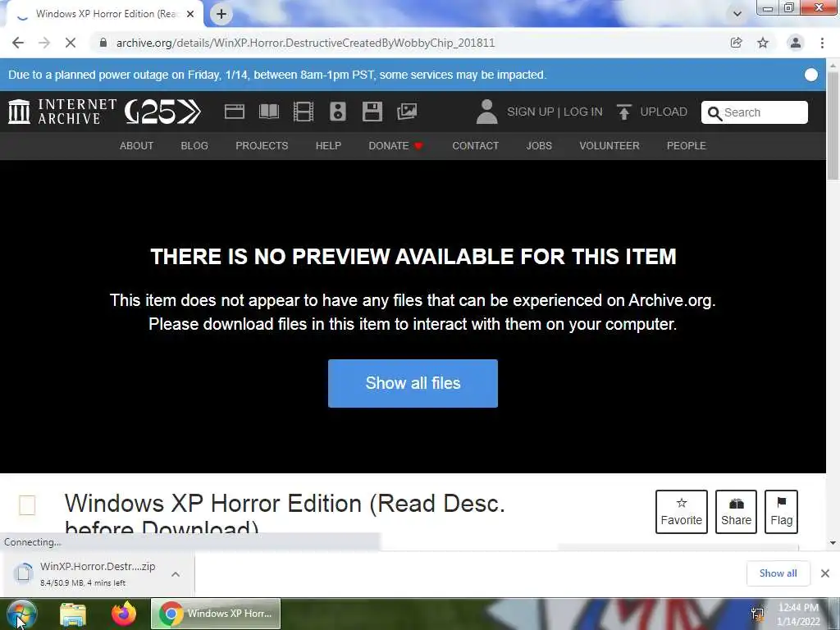Click the lock icon in the address bar
Image resolution: width=840 pixels, height=630 pixels.
point(103,43)
